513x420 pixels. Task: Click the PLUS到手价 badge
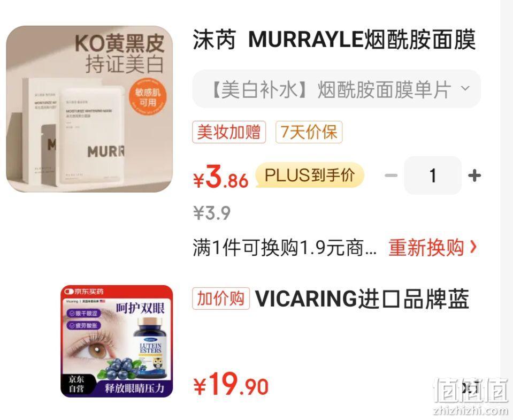310,175
